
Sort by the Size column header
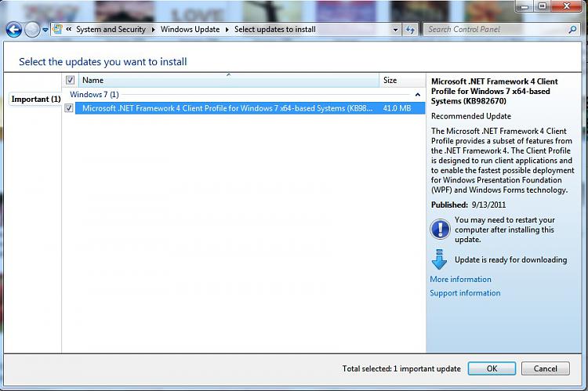(x=402, y=80)
